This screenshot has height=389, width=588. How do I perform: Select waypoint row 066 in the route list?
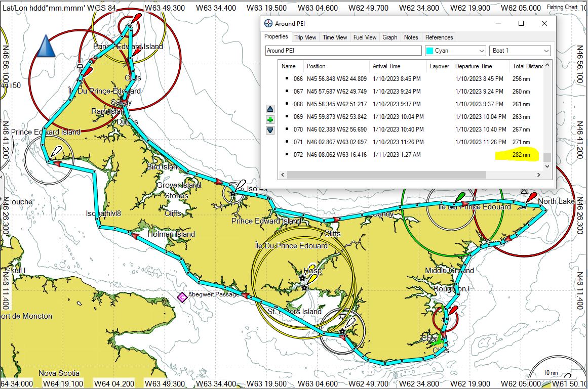point(411,79)
